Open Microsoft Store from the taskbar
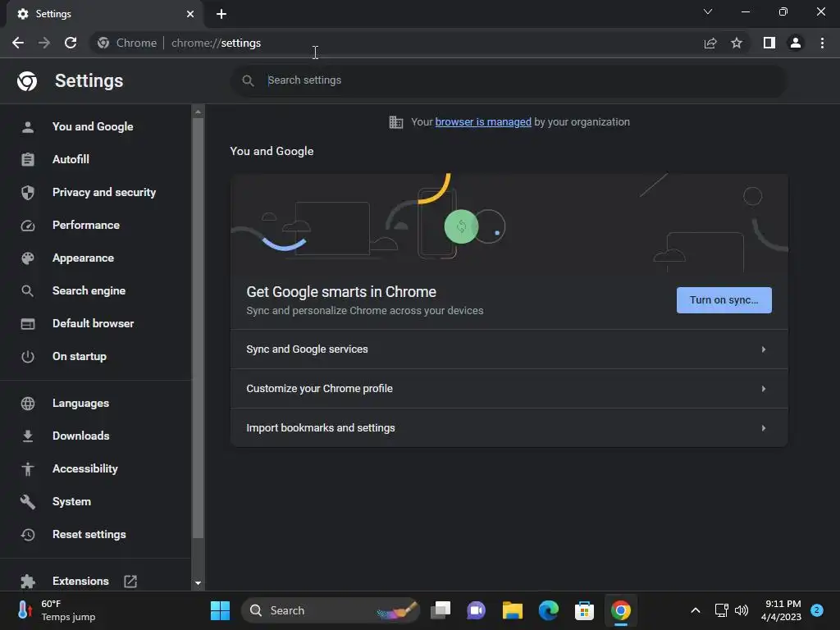The height and width of the screenshot is (630, 840). [584, 610]
